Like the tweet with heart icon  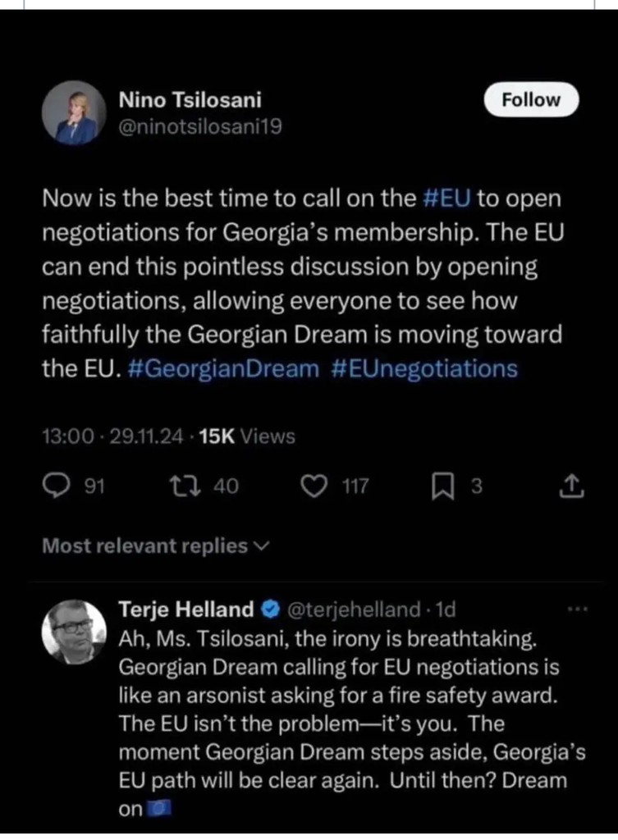pyautogui.click(x=314, y=487)
